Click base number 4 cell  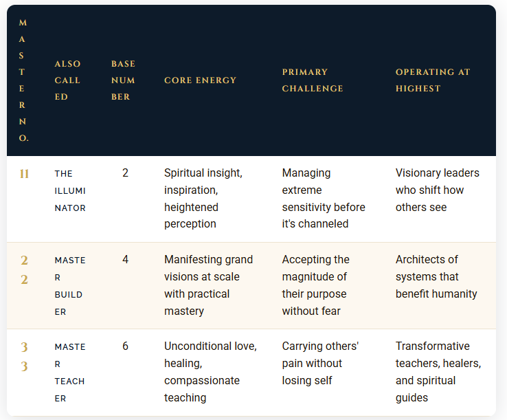[126, 260]
